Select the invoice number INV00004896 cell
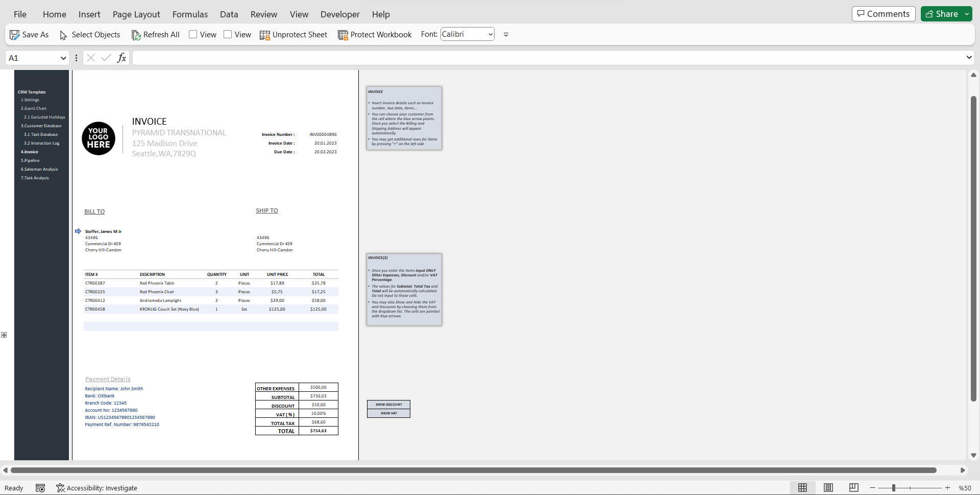The width and height of the screenshot is (980, 495). (323, 135)
